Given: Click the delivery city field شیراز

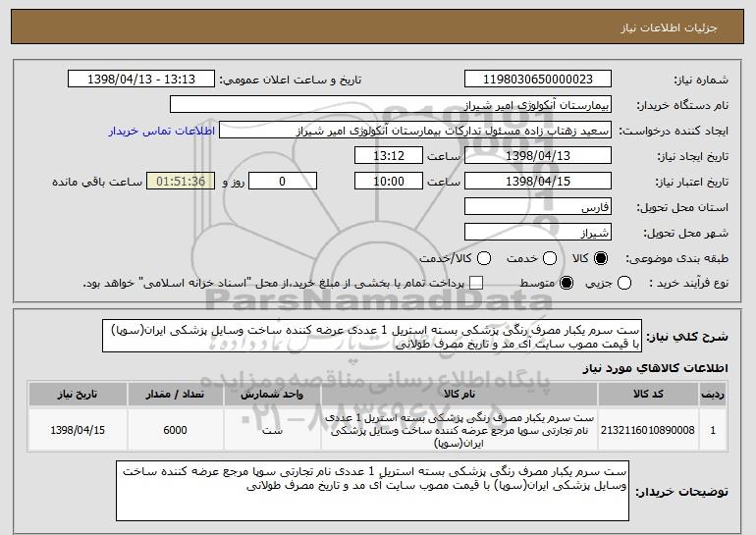Looking at the screenshot, I should coord(538,233).
